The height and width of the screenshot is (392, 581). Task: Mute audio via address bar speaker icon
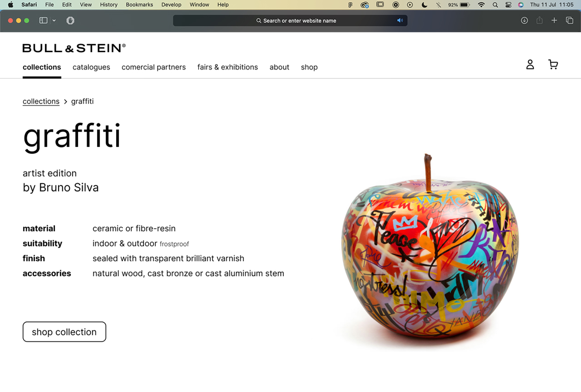400,21
